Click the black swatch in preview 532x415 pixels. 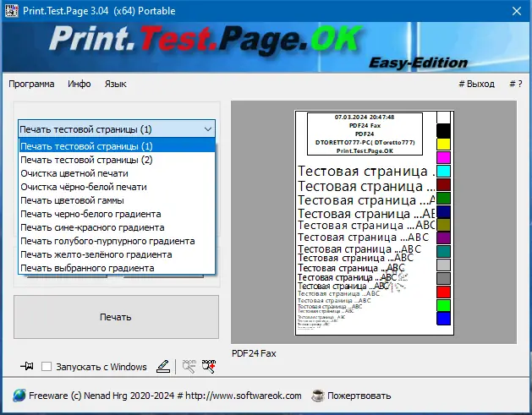point(443,130)
